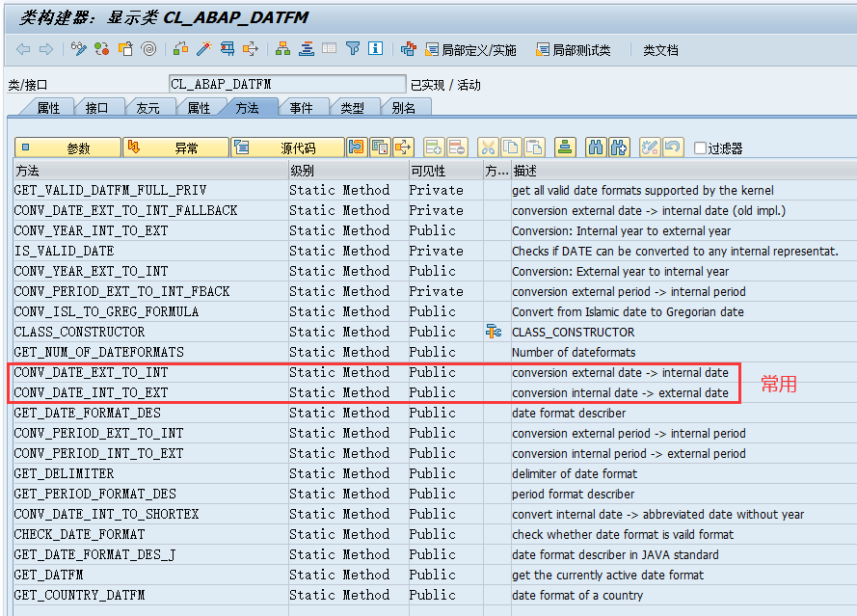
Task: Click the Find Next icon
Action: pyautogui.click(x=620, y=147)
